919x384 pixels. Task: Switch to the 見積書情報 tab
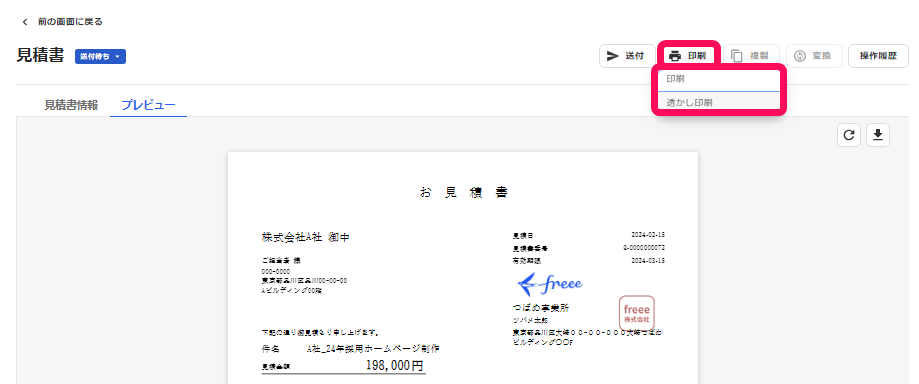71,106
